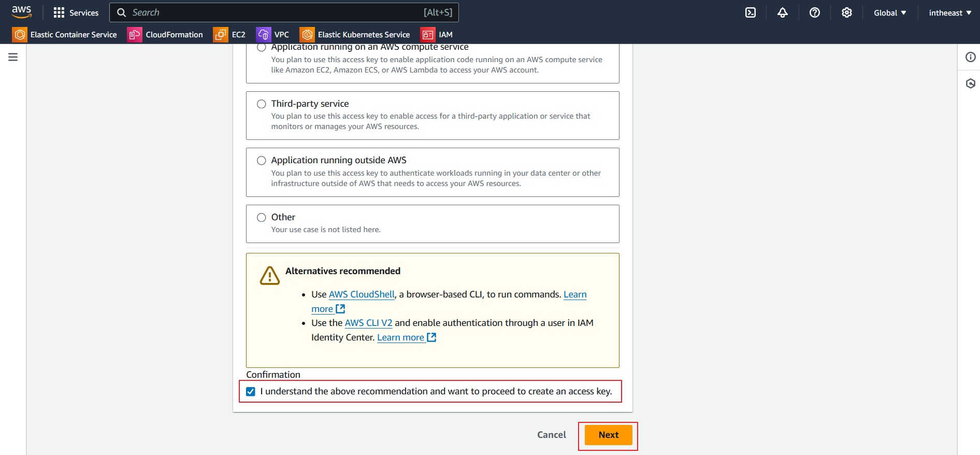980x455 pixels.
Task: Open the AWS CloudShell link
Action: tap(362, 294)
